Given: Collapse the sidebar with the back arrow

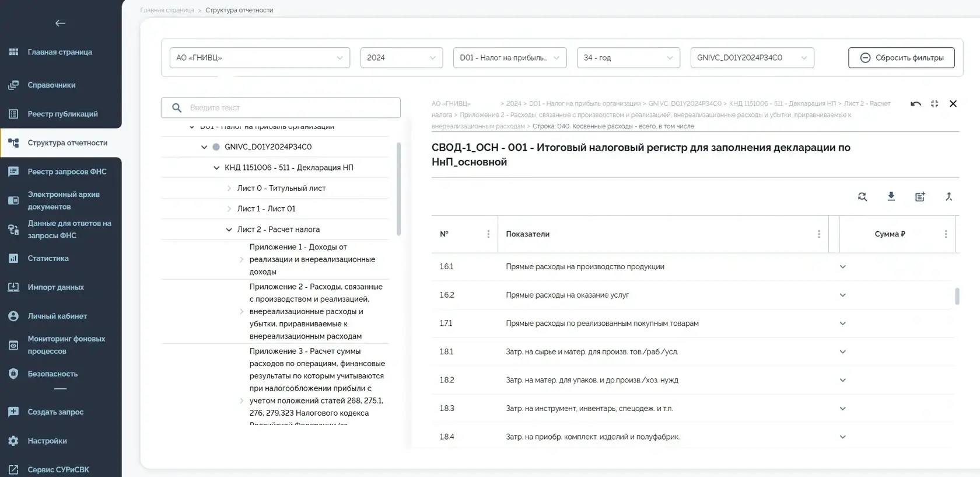Looking at the screenshot, I should (x=60, y=23).
